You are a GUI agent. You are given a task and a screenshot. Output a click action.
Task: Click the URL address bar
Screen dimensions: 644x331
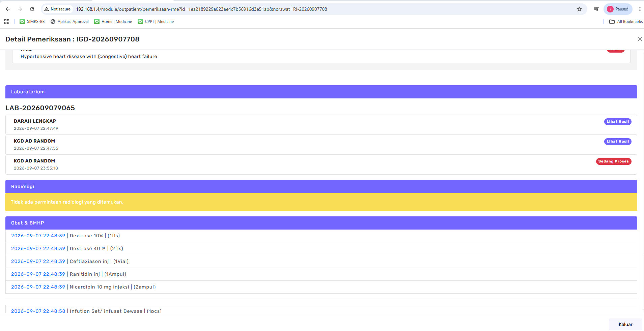324,9
